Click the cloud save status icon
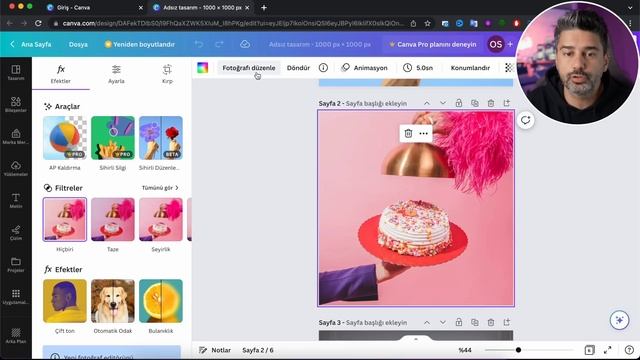Image resolution: width=640 pixels, height=360 pixels. 244,44
